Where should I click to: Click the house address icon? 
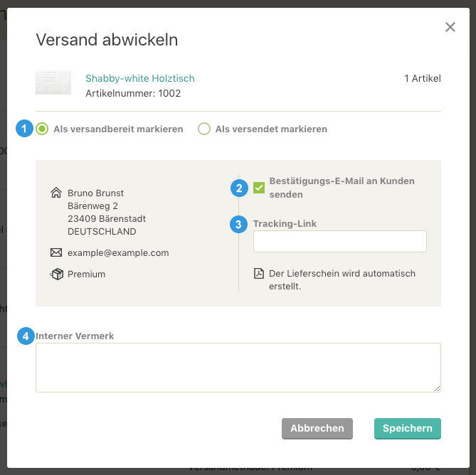click(x=56, y=193)
